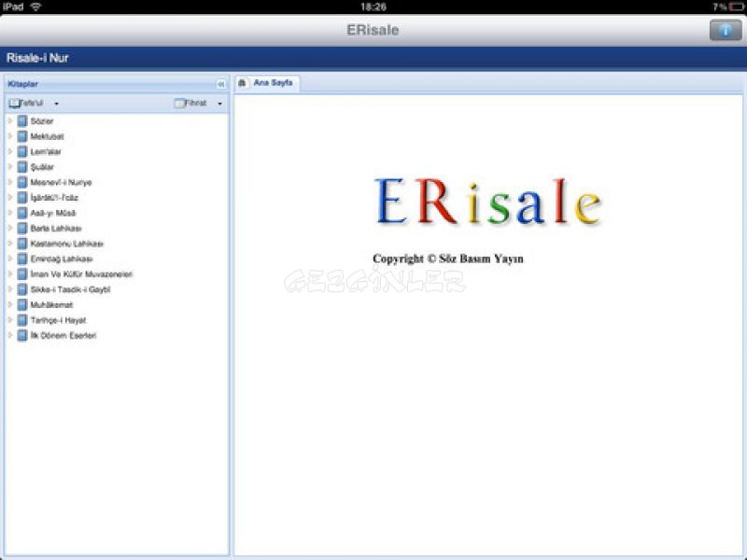Click the book icon next to Mesnevî-i Nuriye

[21, 182]
